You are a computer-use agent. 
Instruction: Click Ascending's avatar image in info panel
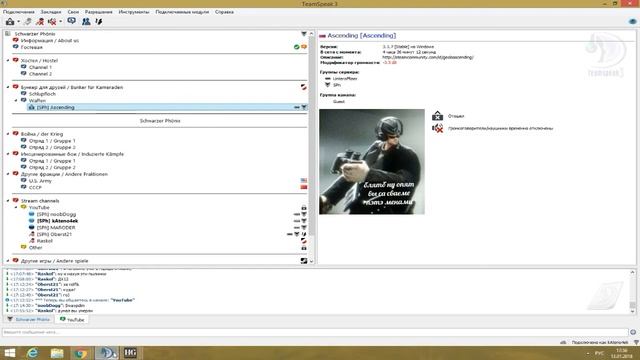coord(372,162)
